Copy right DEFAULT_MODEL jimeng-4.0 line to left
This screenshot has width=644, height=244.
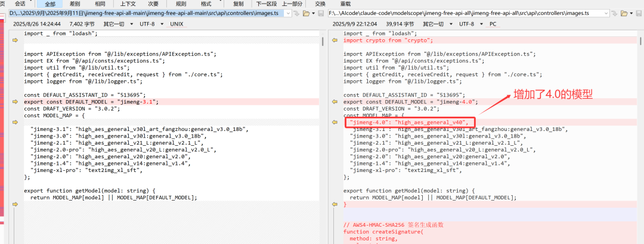(x=335, y=102)
